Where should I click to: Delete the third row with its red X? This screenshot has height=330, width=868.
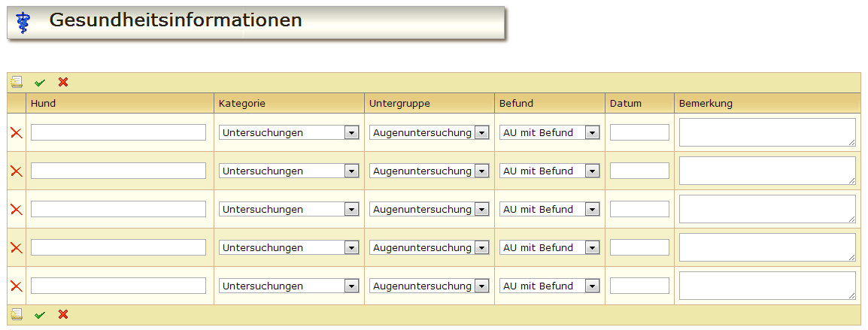coord(16,210)
